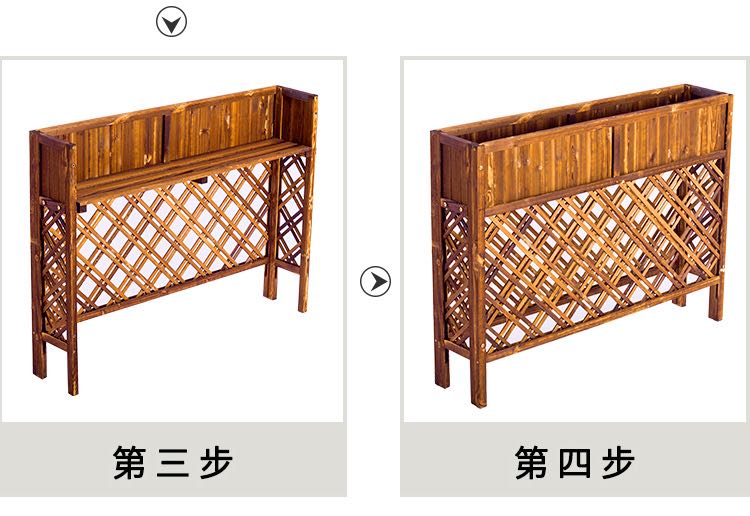Open the step four assembly photo

pyautogui.click(x=575, y=241)
